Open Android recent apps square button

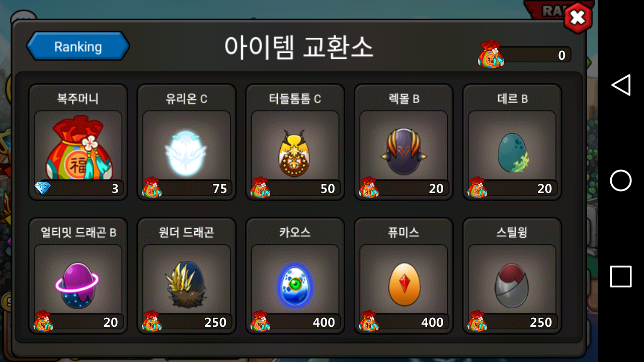621,277
